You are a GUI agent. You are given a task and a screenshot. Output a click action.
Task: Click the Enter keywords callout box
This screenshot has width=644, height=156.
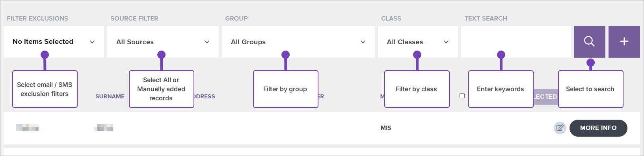(501, 89)
